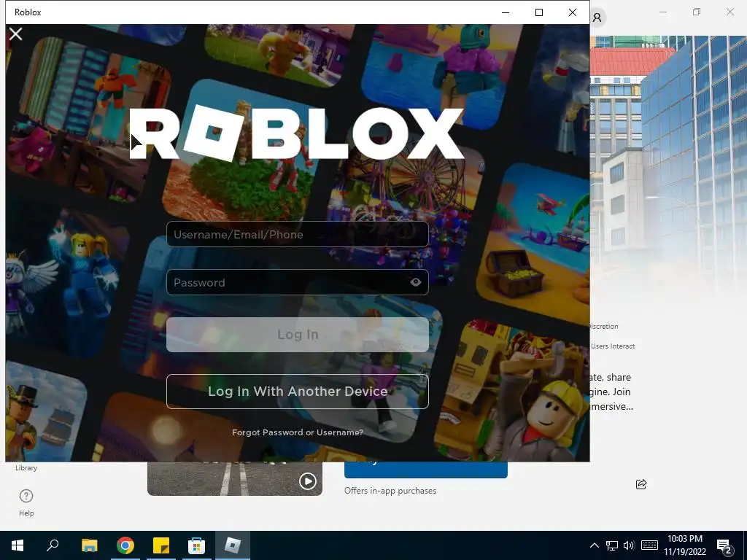Image resolution: width=747 pixels, height=560 pixels.
Task: Toggle password visibility eye icon
Action: (x=415, y=282)
